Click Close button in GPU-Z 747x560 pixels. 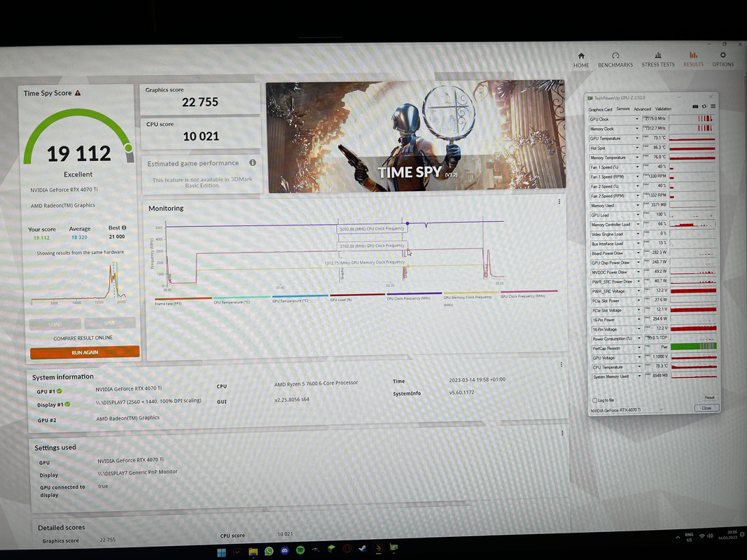coord(706,408)
